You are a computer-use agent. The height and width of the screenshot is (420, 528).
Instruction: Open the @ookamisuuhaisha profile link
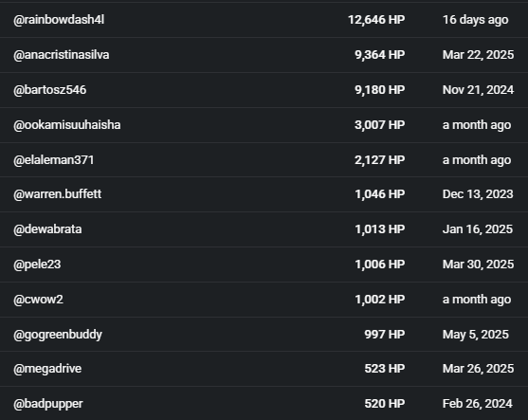(67, 125)
